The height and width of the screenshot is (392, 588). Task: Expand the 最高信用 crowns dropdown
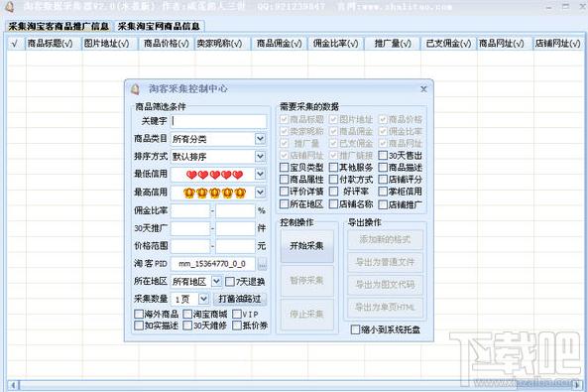(260, 193)
